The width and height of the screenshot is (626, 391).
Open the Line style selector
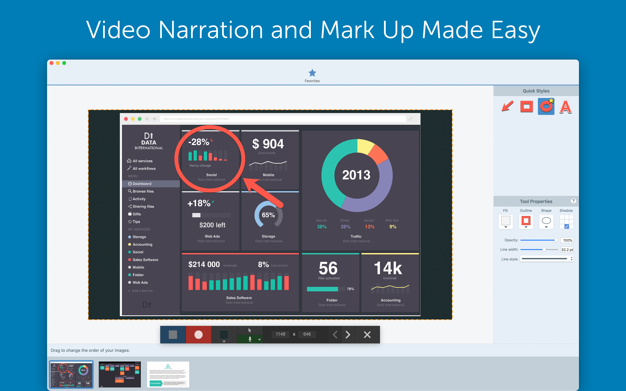[547, 259]
